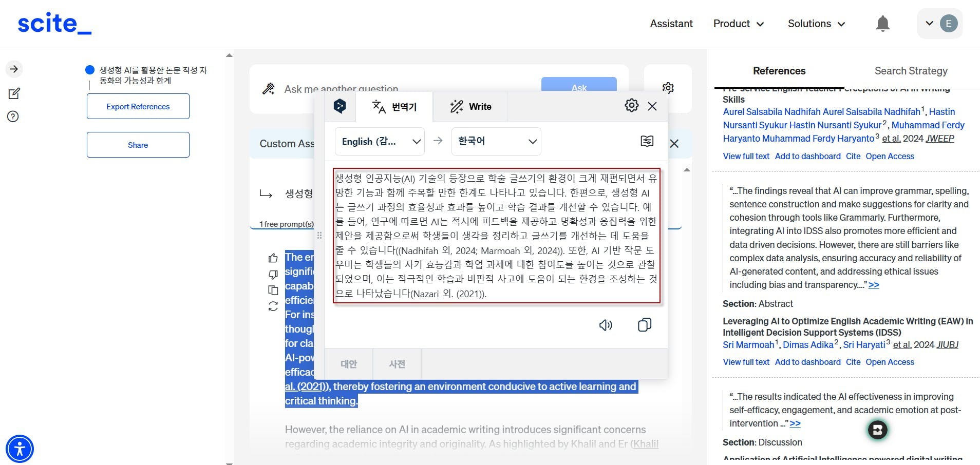Click the scite_ logo
Image resolution: width=980 pixels, height=465 pixels.
point(54,24)
